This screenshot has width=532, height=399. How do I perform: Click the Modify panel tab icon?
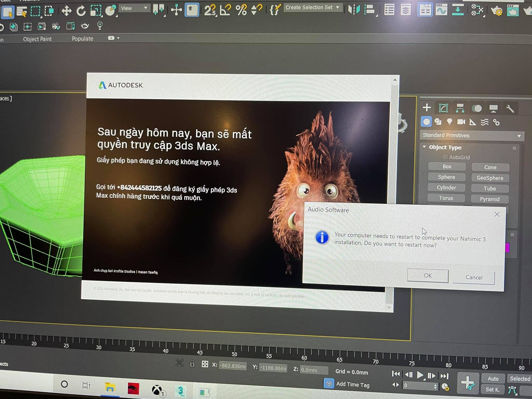443,108
